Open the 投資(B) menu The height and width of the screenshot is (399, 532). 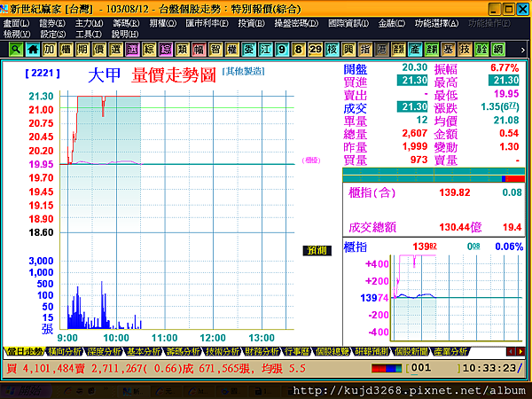(252, 23)
